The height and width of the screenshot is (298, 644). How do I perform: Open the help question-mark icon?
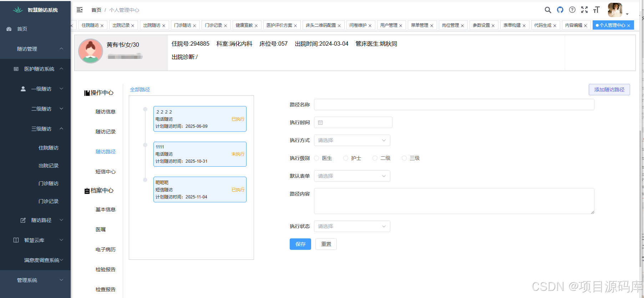pyautogui.click(x=572, y=10)
